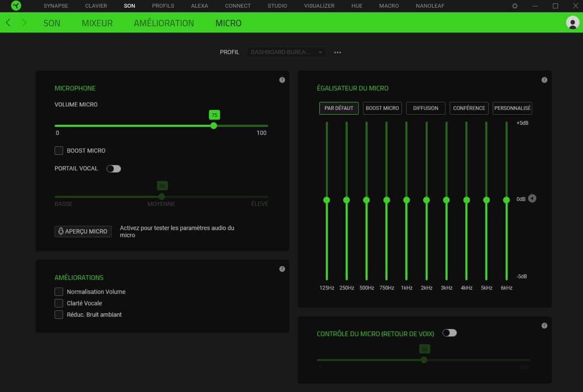Image resolution: width=583 pixels, height=392 pixels.
Task: Click the 750Hz equalizer slider handle
Action: 387,200
